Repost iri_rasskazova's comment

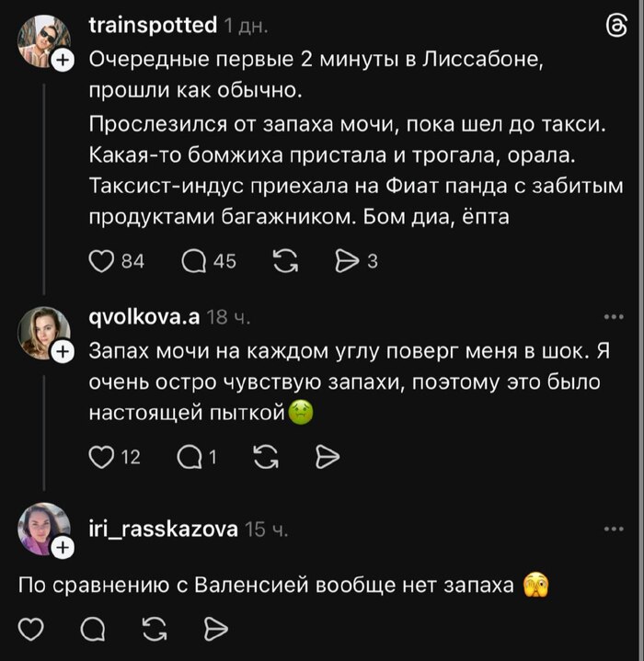click(154, 629)
